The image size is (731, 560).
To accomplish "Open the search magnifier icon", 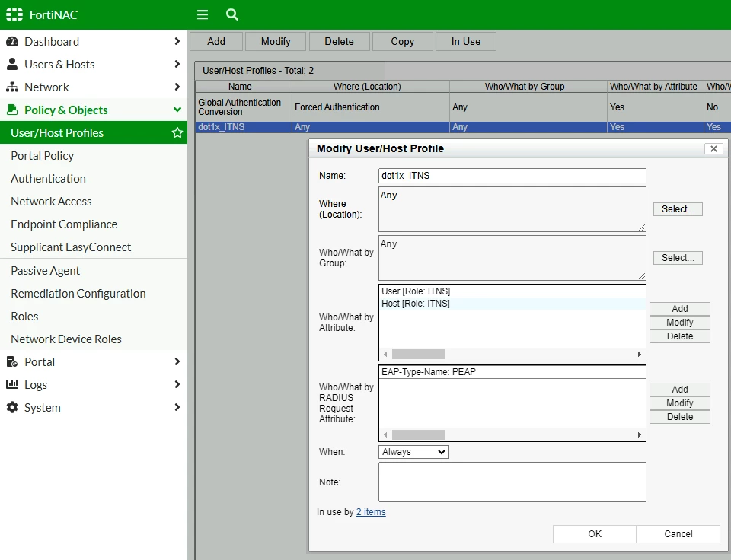I will (x=231, y=14).
